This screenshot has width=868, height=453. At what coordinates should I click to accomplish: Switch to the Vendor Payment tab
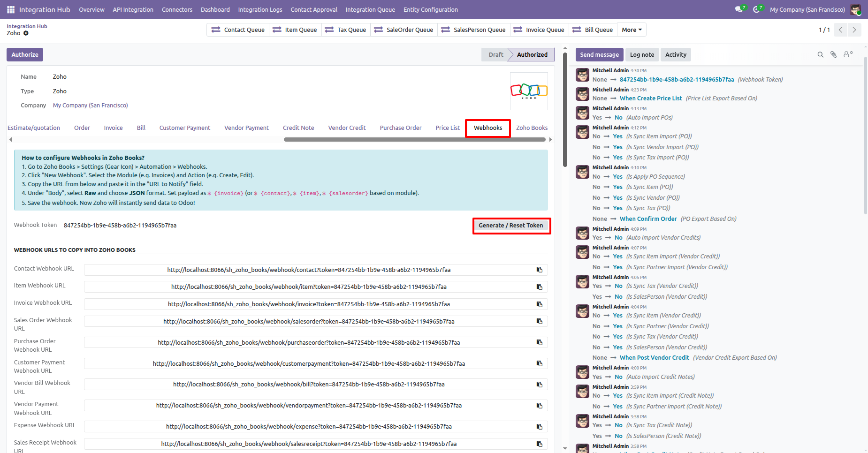[246, 128]
